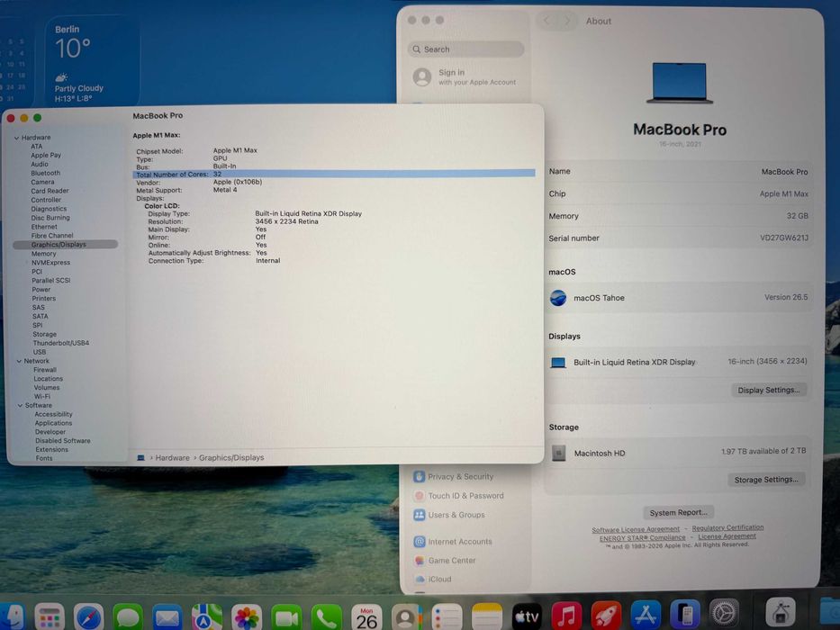
Task: Select the Total Number of Cores row
Action: click(x=334, y=174)
